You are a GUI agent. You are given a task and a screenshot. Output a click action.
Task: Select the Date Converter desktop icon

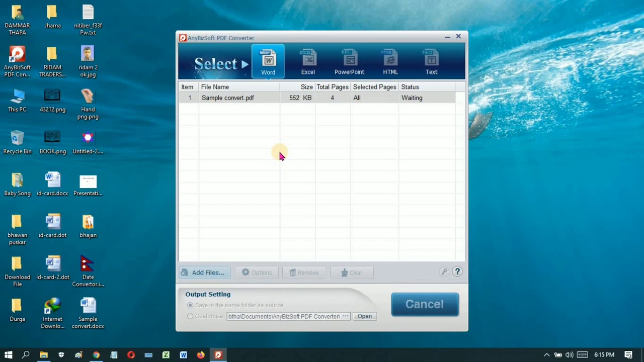click(x=88, y=272)
